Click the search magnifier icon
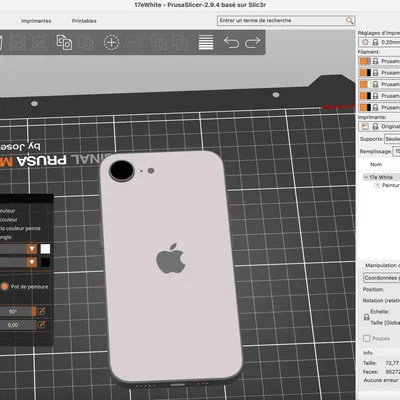The image size is (400, 400). pyautogui.click(x=349, y=21)
